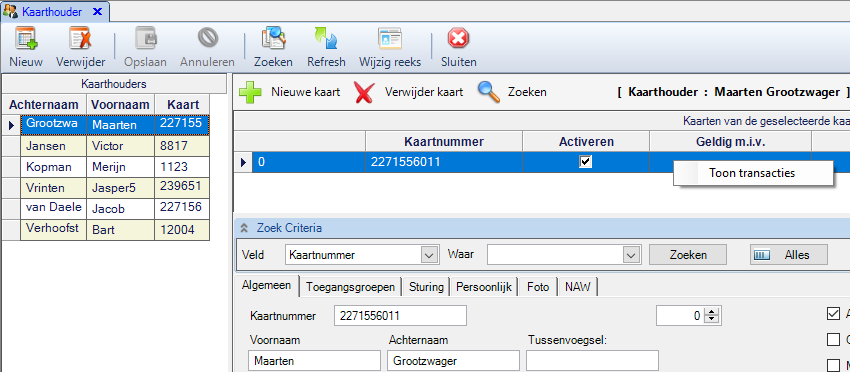This screenshot has height=372, width=850.
Task: Click the Nieuwe kaart label
Action: point(306,92)
